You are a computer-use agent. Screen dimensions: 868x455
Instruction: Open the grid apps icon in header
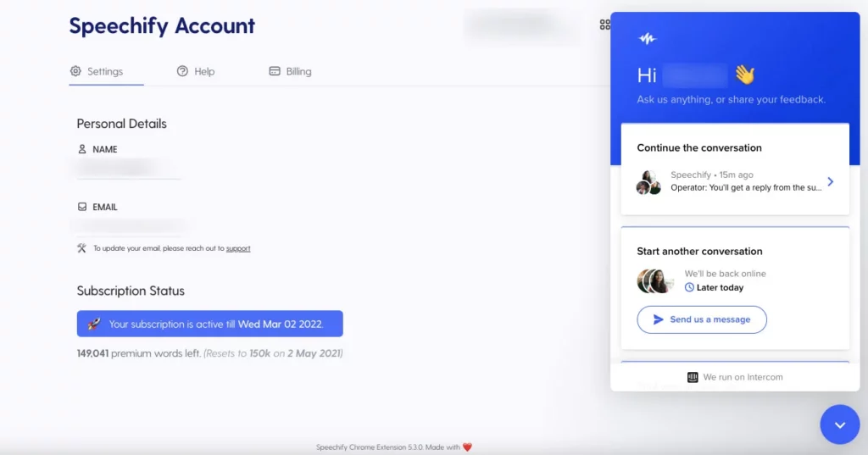click(604, 25)
